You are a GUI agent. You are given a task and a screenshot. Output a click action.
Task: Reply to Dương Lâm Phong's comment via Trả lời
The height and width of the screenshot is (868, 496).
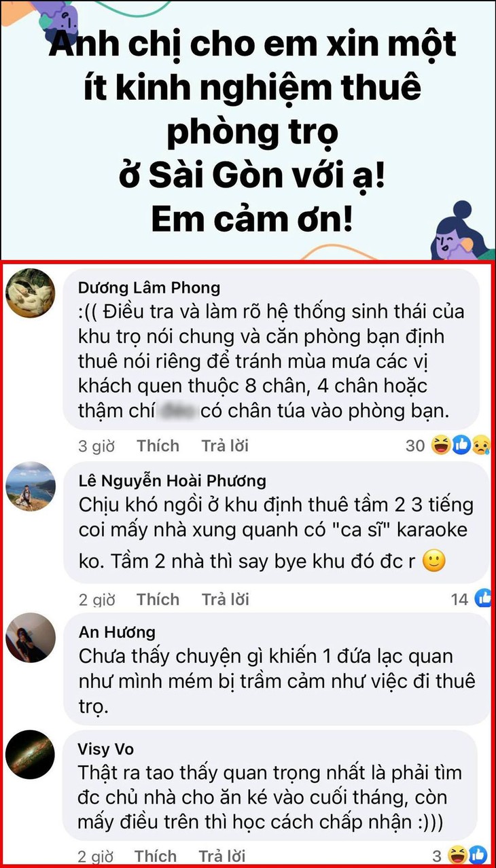225,446
